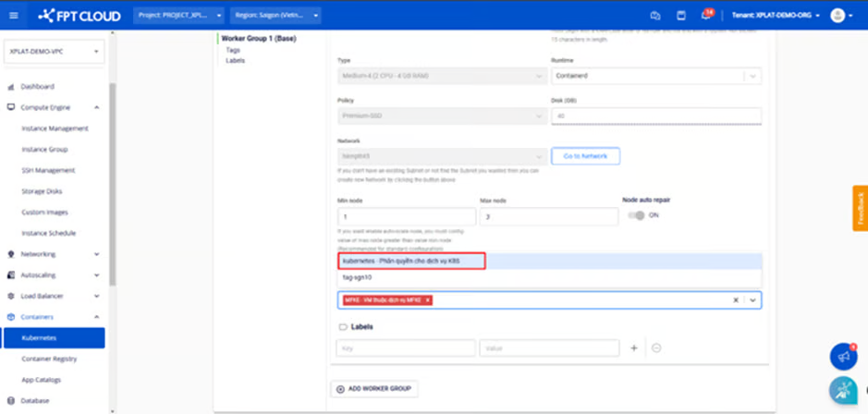Open the notifications bell icon

pos(705,16)
